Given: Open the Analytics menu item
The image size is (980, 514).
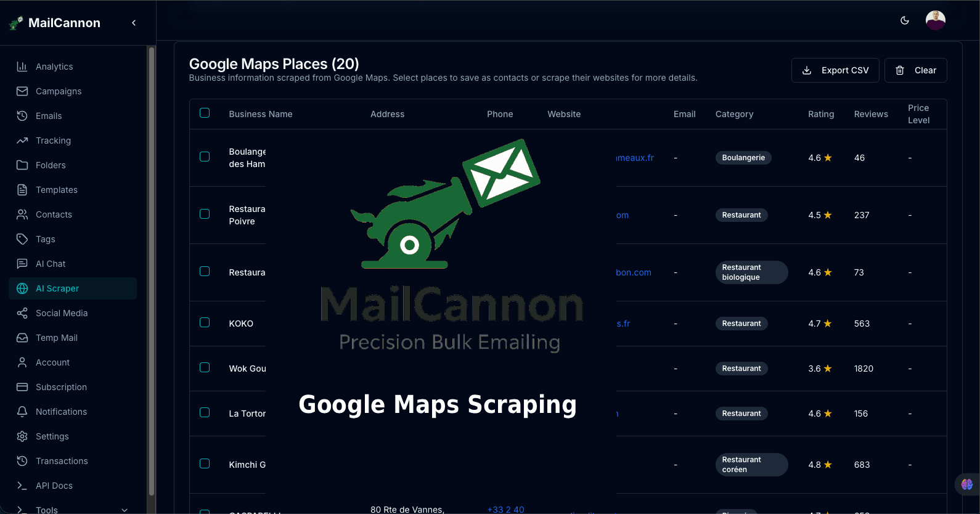Looking at the screenshot, I should pyautogui.click(x=73, y=67).
